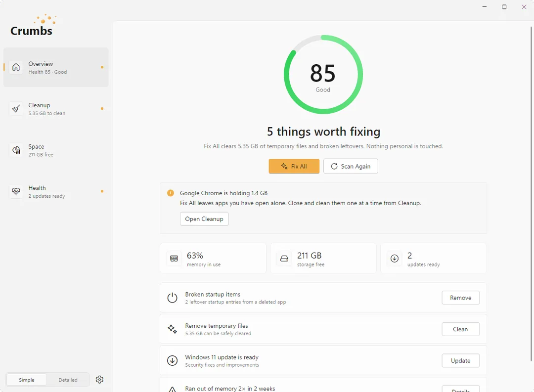Click the Fix All button
This screenshot has height=392, width=534.
294,166
